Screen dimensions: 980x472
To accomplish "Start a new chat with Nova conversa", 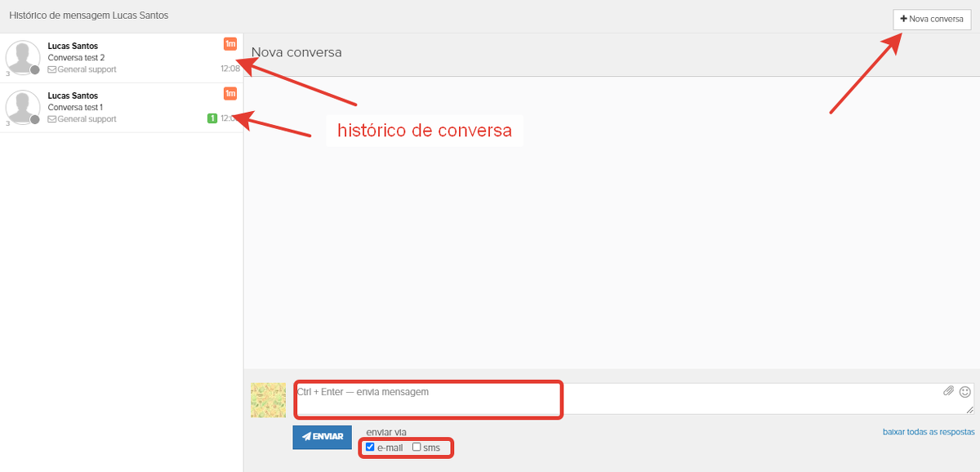I will pyautogui.click(x=932, y=19).
